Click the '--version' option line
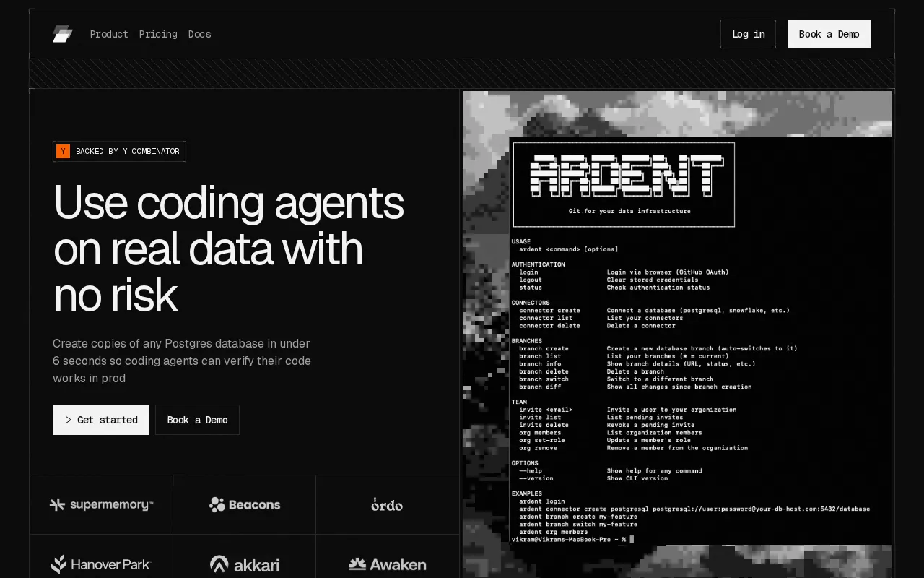The height and width of the screenshot is (578, 924). click(x=536, y=478)
